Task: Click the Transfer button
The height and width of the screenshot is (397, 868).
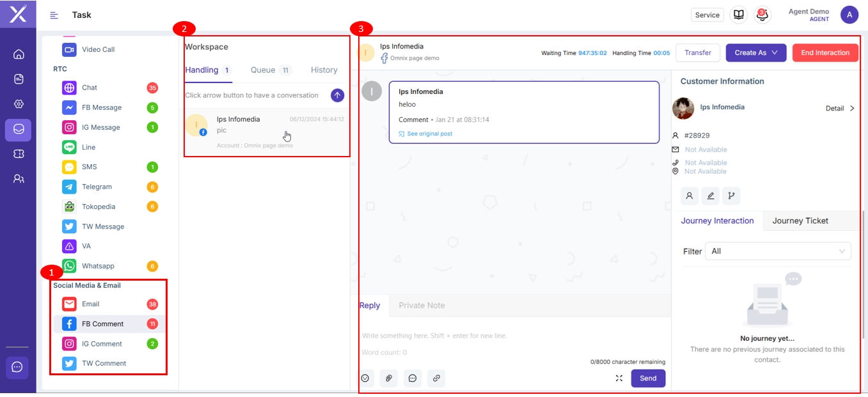Action: click(x=698, y=53)
